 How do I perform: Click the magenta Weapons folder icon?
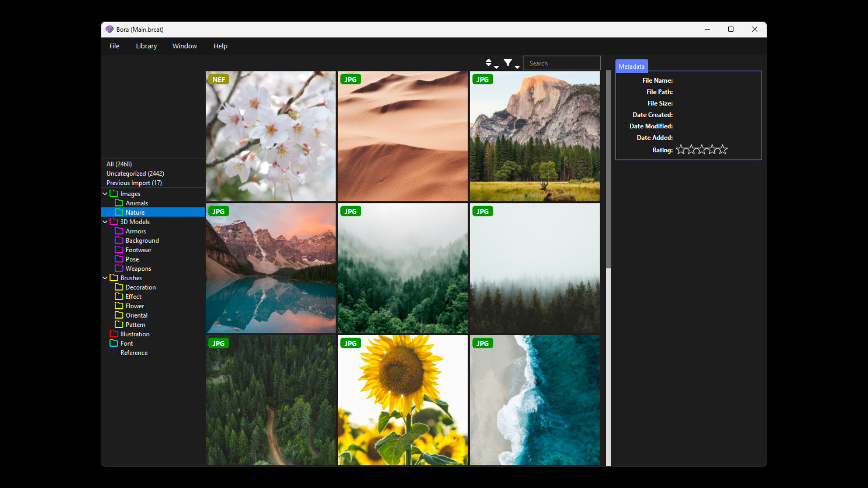(119, 268)
